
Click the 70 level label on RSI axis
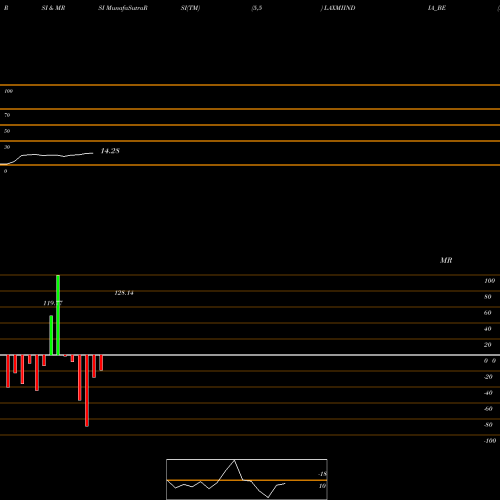click(7, 115)
